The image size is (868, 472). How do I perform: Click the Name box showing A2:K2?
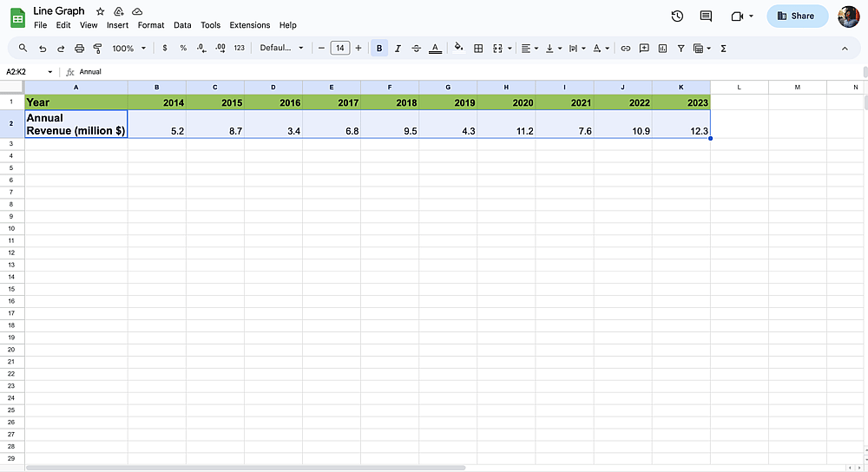pos(29,71)
